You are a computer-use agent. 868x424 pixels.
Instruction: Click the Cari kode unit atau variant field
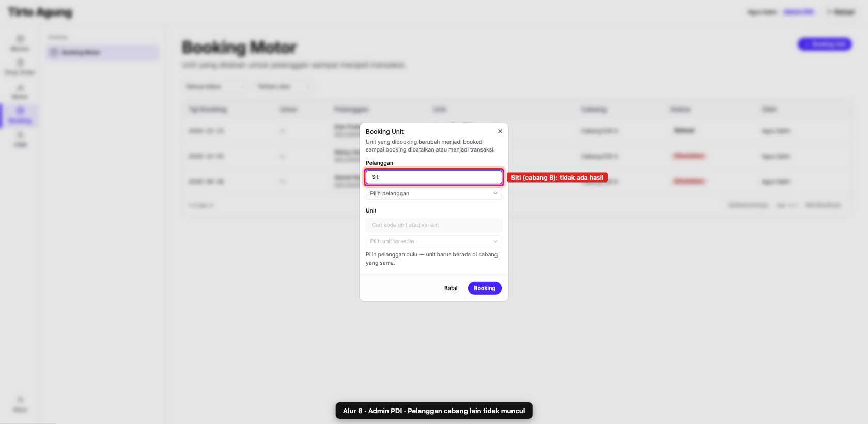pos(434,225)
